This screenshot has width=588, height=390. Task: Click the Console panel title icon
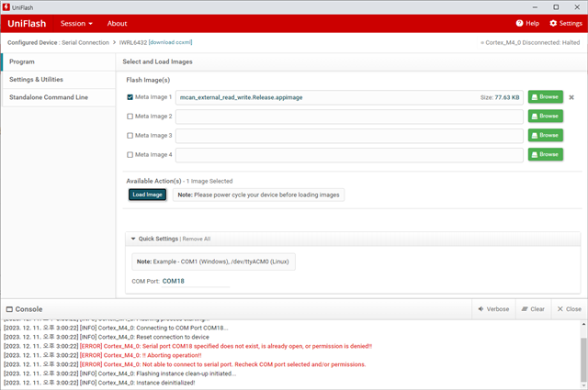pyautogui.click(x=9, y=309)
